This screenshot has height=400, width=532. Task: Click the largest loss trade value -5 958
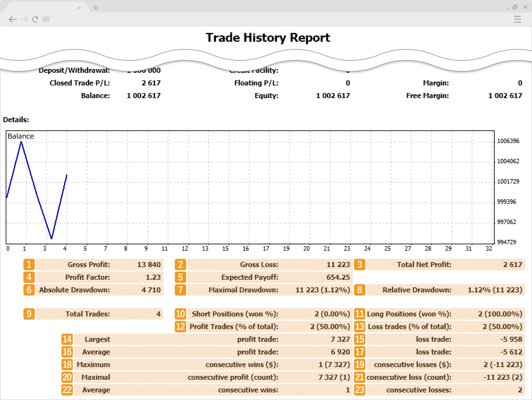click(x=511, y=339)
